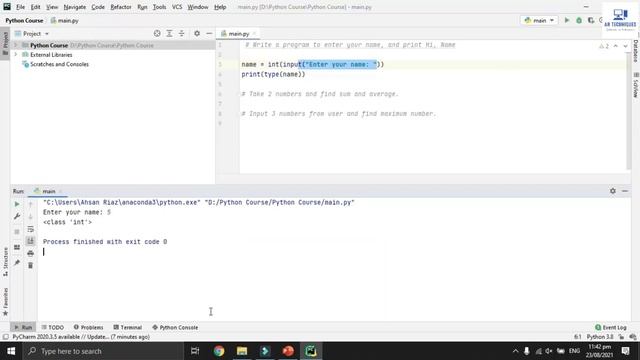Viewport: 640px width, 360px height.
Task: Run main with the green play button
Action: pos(567,20)
